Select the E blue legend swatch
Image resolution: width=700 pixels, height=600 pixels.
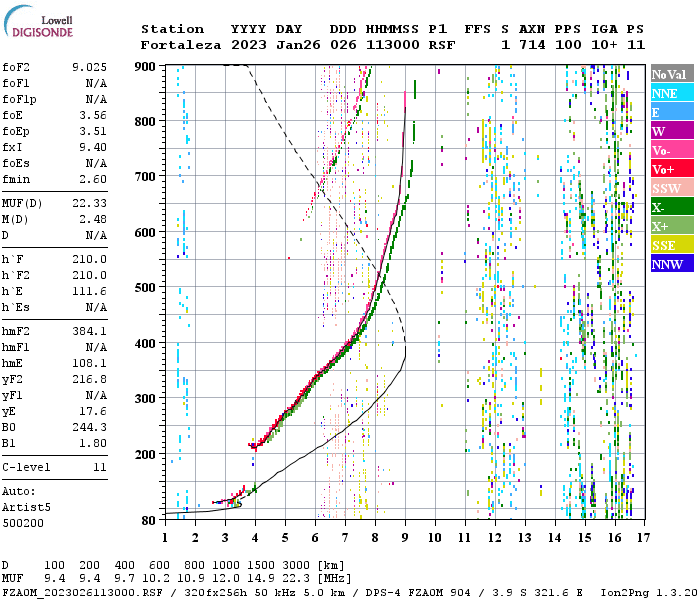672,112
